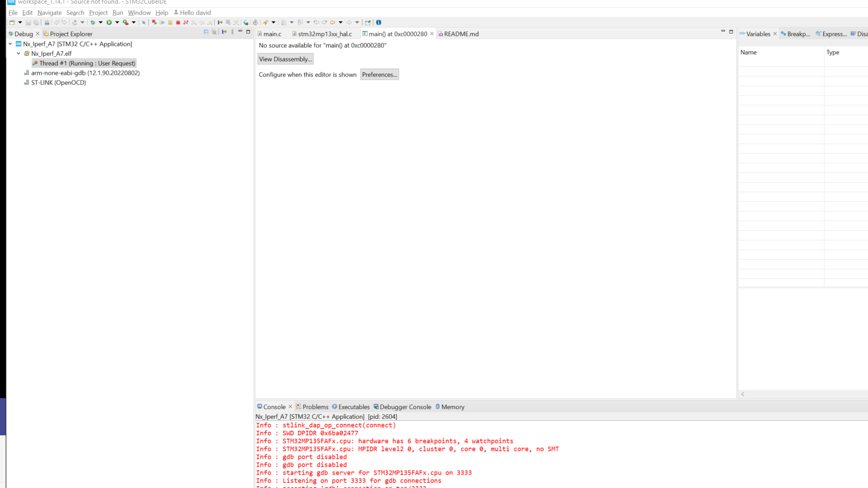The image size is (868, 488).
Task: Click the yellow Back navigation arrow
Action: click(x=333, y=22)
